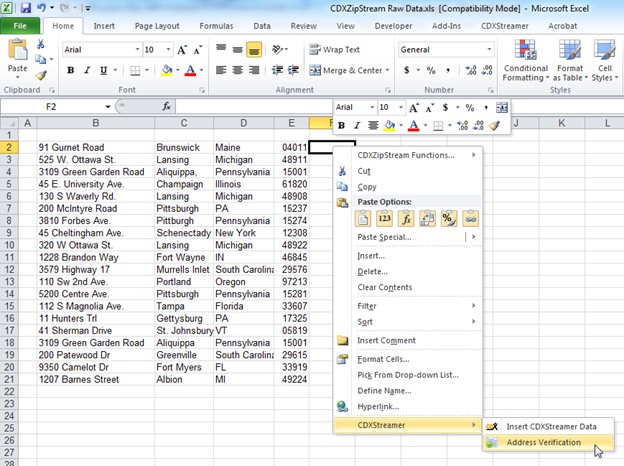Click Paste Formulas fx option icon
Viewport: 624px width, 466px height.
406,218
